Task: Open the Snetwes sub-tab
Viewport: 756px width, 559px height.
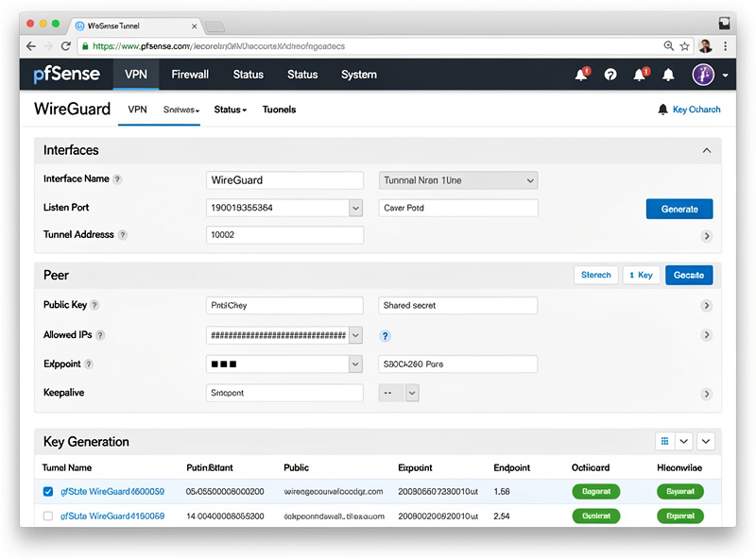Action: tap(181, 110)
